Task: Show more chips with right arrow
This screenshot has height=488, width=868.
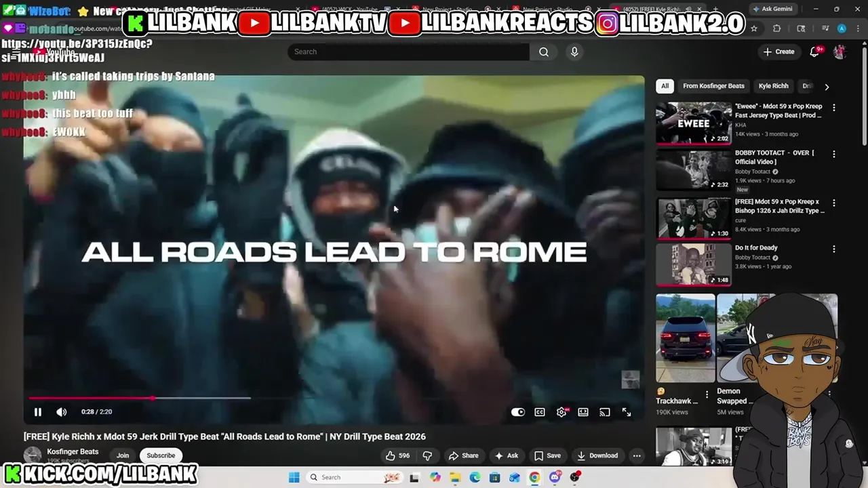Action: coord(826,87)
